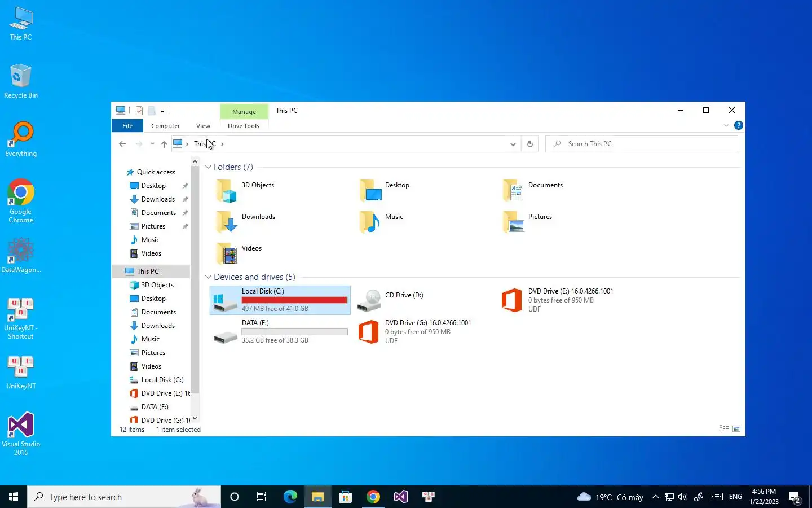Expand the ribbon with the chevron

[726, 125]
